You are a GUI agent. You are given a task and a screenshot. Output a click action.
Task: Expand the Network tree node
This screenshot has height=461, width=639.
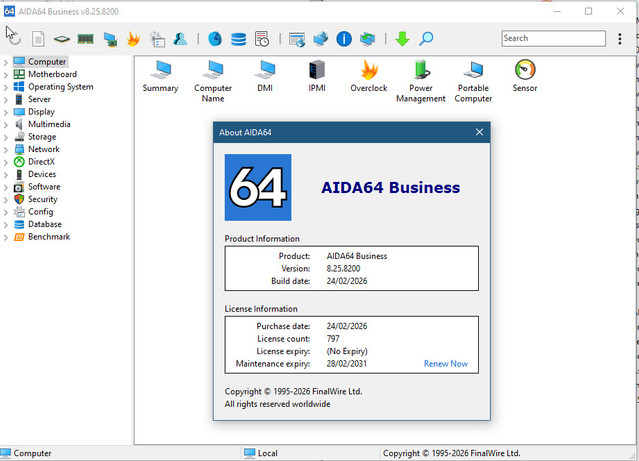pos(6,150)
